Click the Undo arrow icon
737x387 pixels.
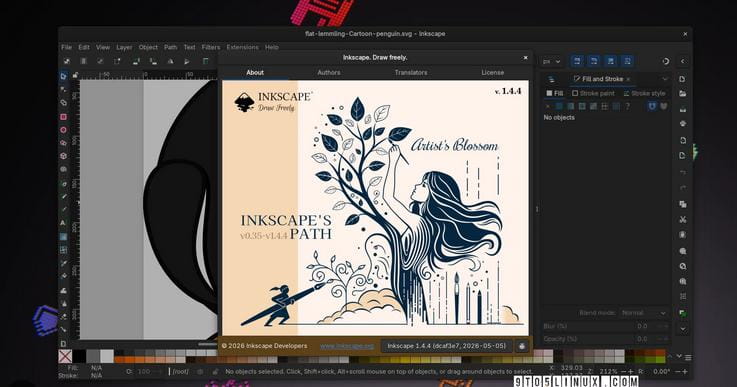tap(682, 173)
